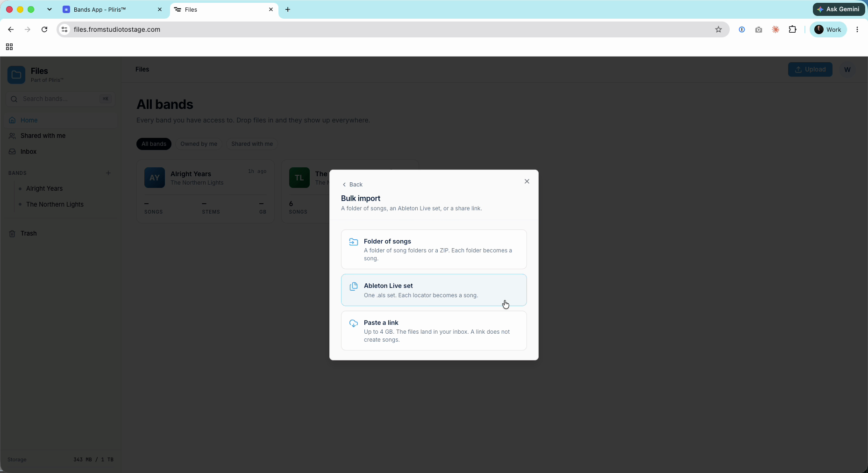Choose the Paste a link import option
This screenshot has height=473, width=868.
(434, 331)
